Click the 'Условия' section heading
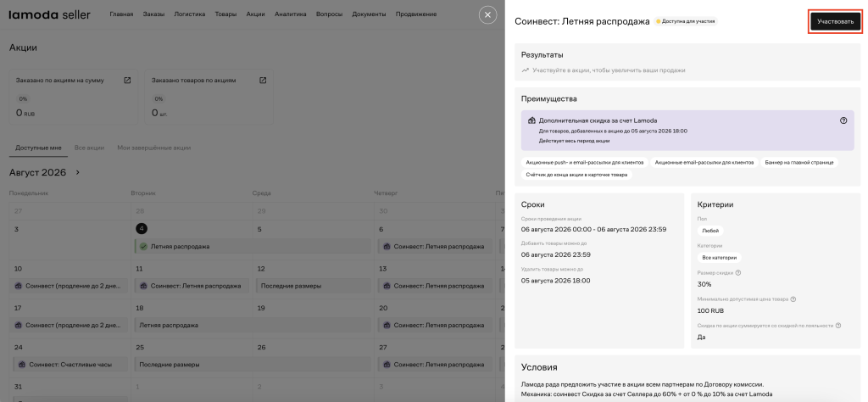 [539, 368]
